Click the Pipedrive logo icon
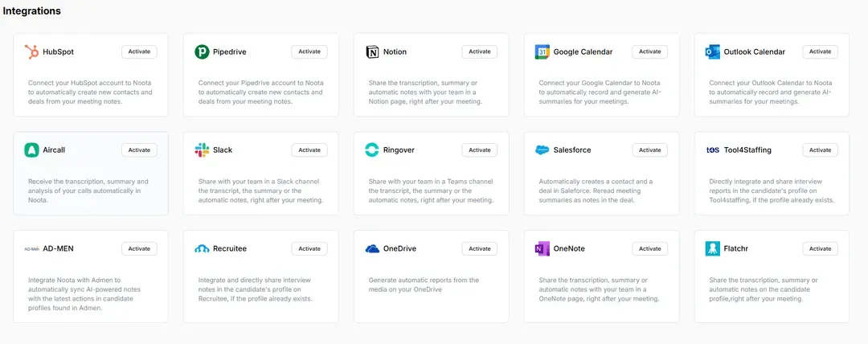 point(202,52)
